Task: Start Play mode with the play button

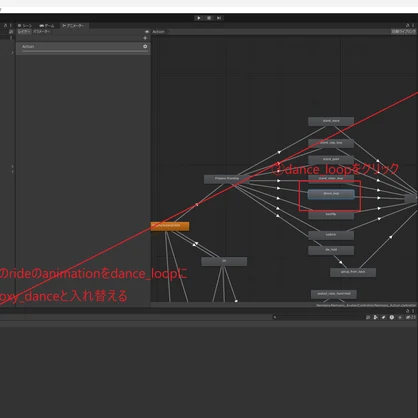Action: (199, 18)
